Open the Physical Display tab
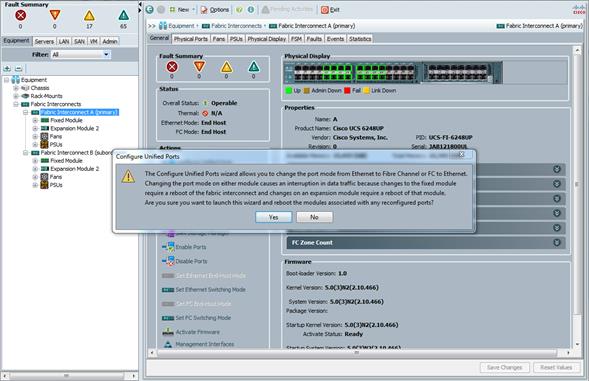Screen dimensions: 589x381 [267, 39]
